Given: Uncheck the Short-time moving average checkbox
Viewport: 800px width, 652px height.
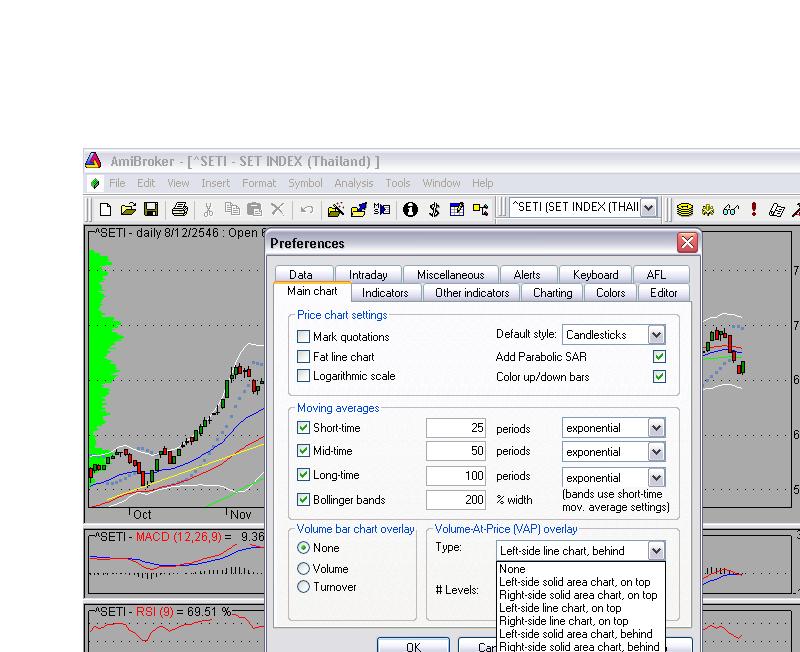Looking at the screenshot, I should pyautogui.click(x=303, y=428).
